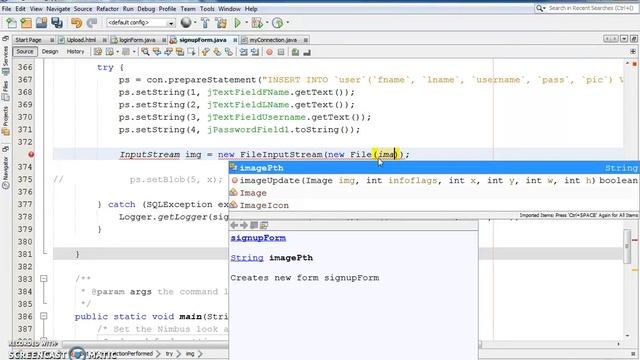Image resolution: width=640 pixels, height=360 pixels.
Task: Click the red Start Macro Recording icon
Action: (x=269, y=52)
